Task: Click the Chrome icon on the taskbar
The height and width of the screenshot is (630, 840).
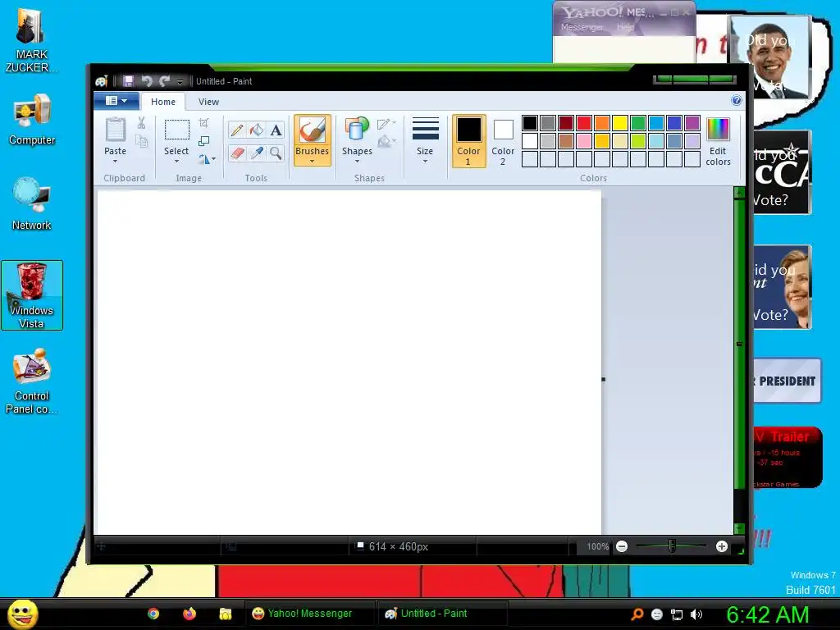Action: tap(153, 614)
